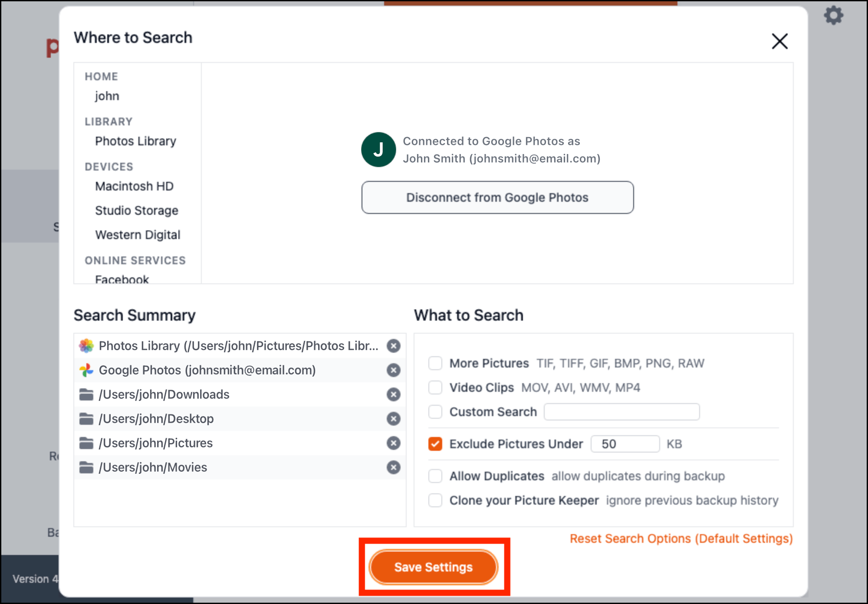Select Photos Library in sidebar
The image size is (868, 604).
coord(135,141)
